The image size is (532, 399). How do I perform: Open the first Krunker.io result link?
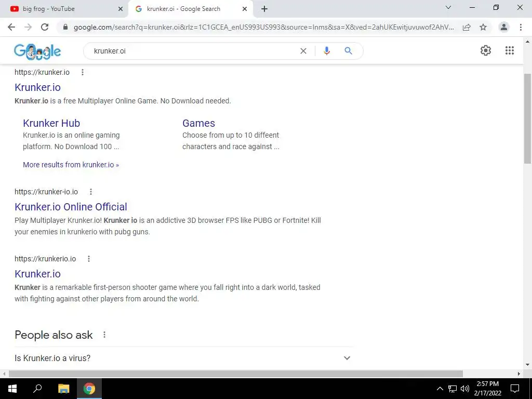click(37, 87)
